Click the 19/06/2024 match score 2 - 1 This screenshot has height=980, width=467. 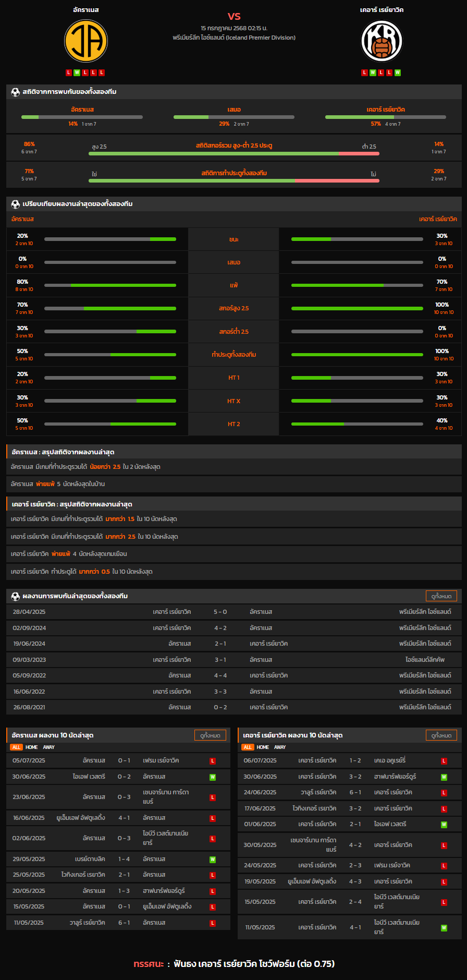tap(220, 644)
